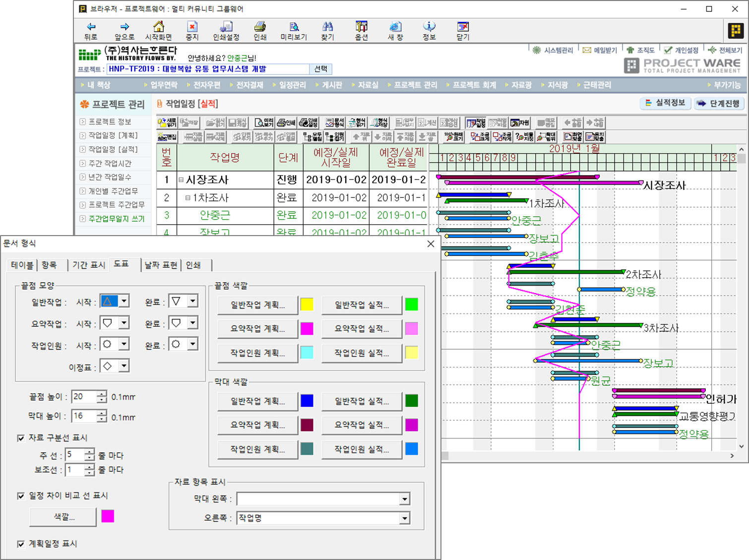Screen dimensions: 749x560
Task: Open 오른쪽 작업명 dropdown
Action: [x=405, y=518]
